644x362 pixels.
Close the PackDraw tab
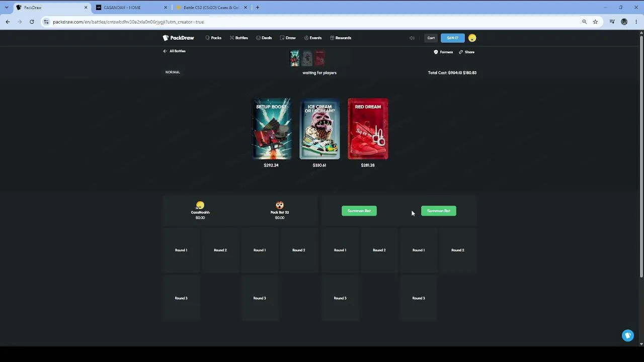tap(86, 8)
